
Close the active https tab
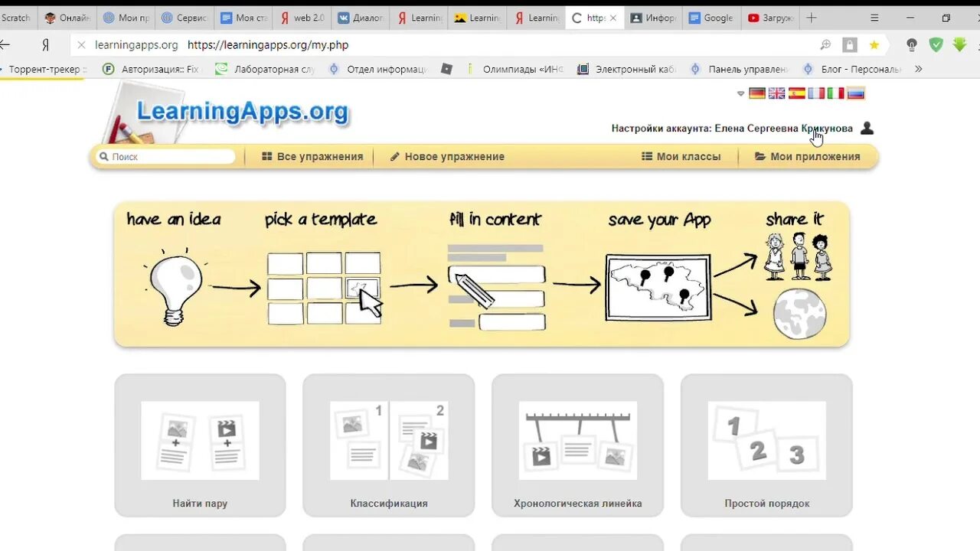click(612, 18)
